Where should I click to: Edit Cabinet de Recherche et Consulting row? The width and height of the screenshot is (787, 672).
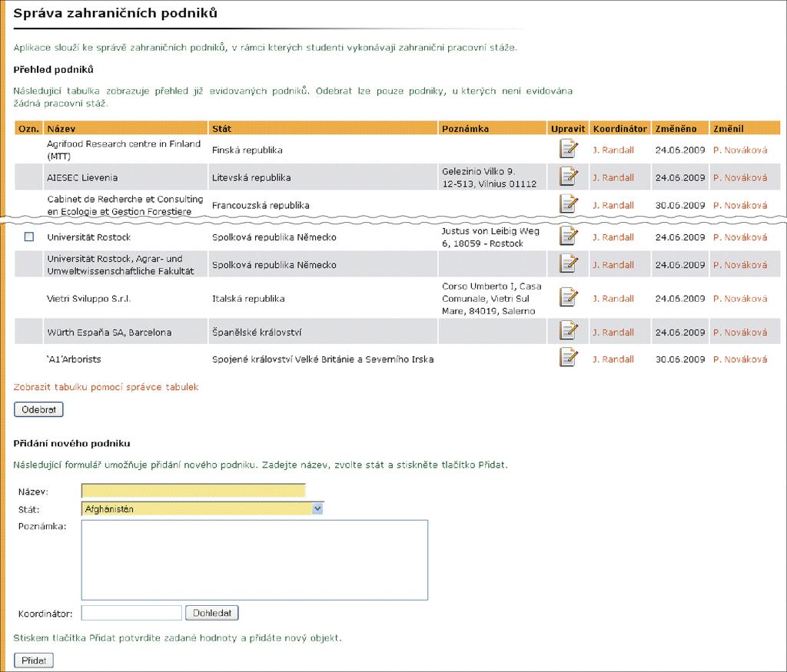(x=568, y=204)
